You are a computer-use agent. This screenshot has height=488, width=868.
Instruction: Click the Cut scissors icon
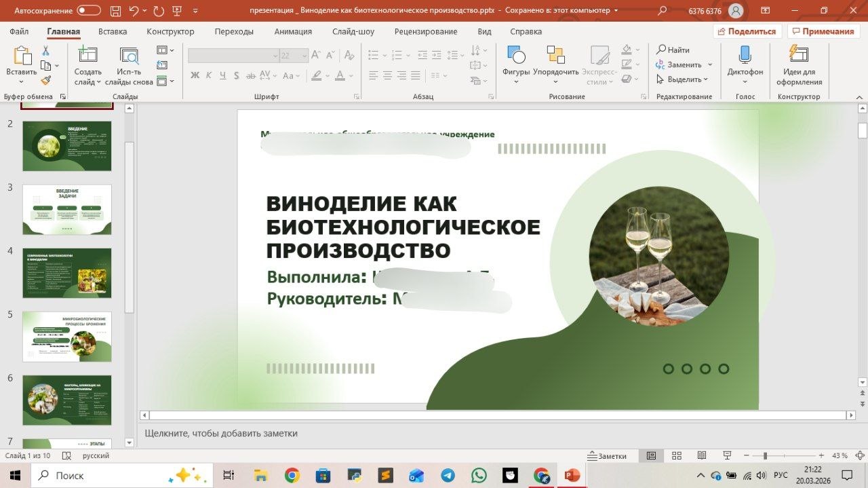46,51
